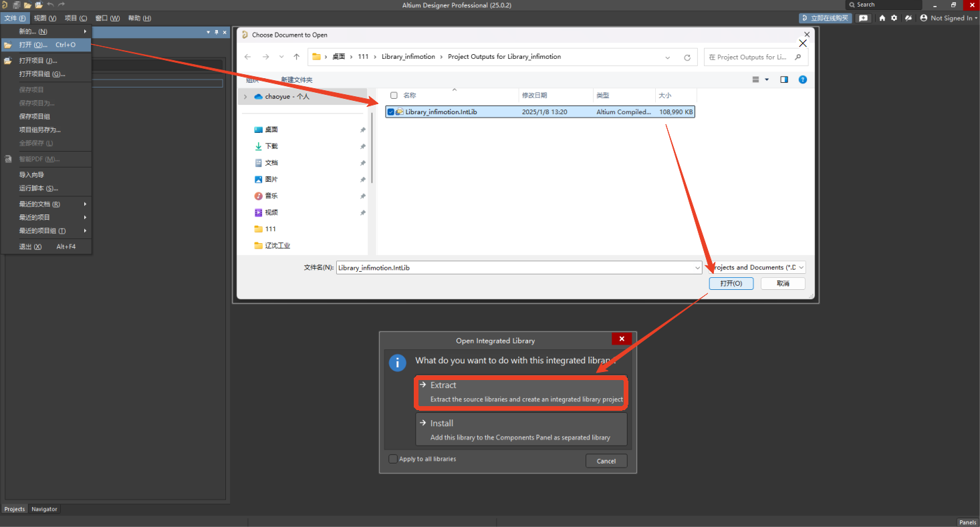980x527 pixels.
Task: Click the open project icon in the title bar
Action: point(39,5)
